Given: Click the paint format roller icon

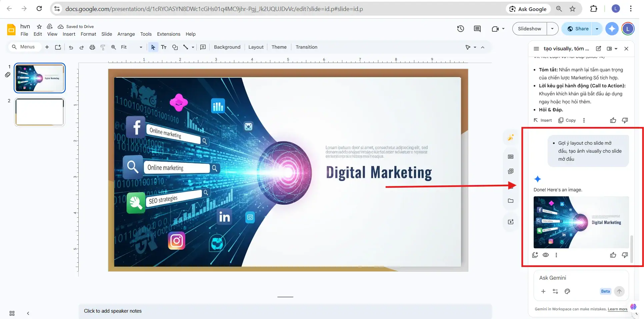Looking at the screenshot, I should [103, 47].
